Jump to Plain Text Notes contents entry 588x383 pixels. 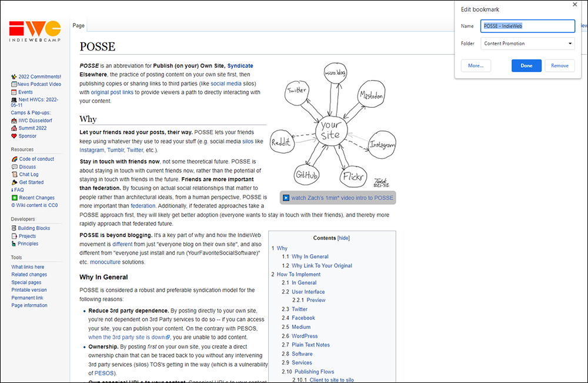click(x=310, y=345)
